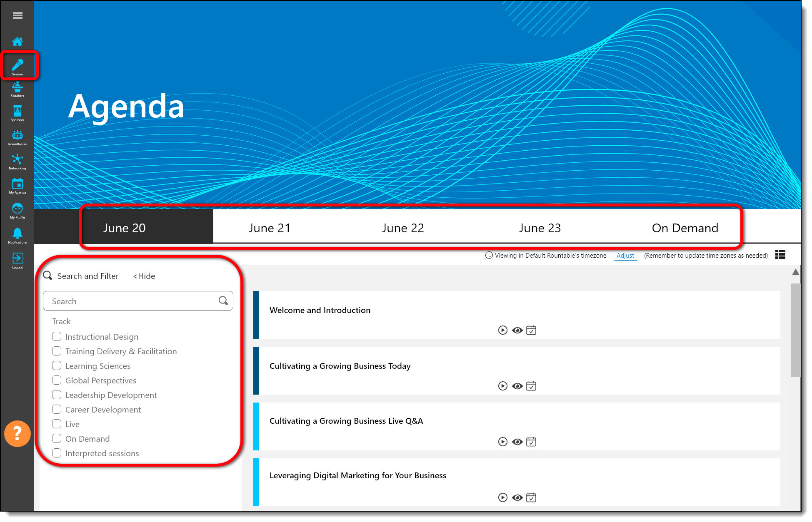Open My Agenda calendar icon
This screenshot has width=812, height=522.
(17, 186)
